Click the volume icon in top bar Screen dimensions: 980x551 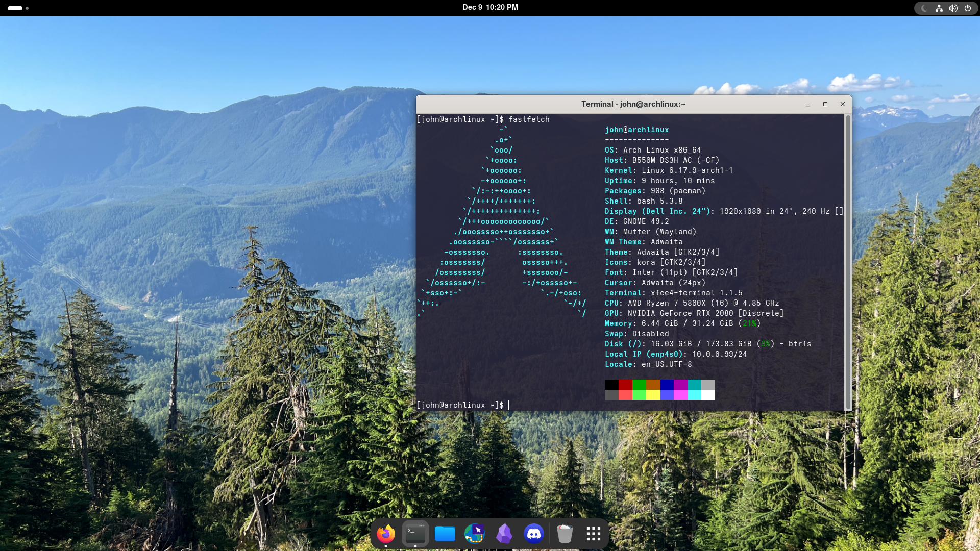(953, 8)
